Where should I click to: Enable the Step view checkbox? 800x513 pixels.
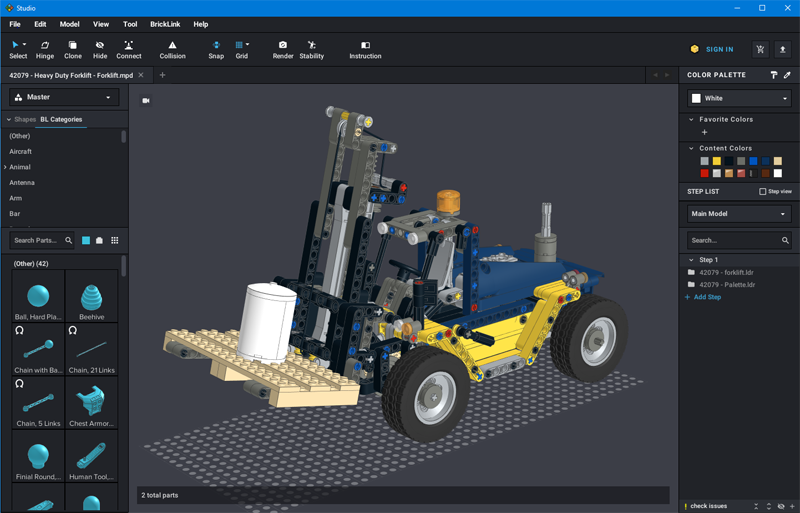click(763, 191)
